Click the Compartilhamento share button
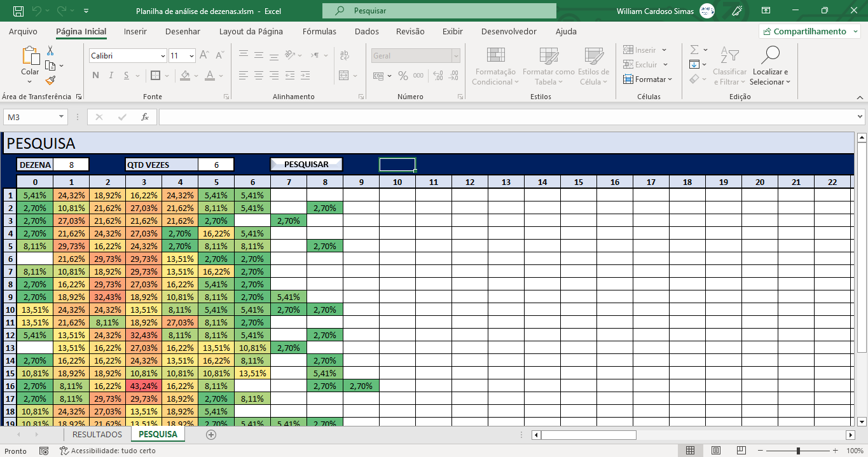Viewport: 868px width, 457px height. 809,31
